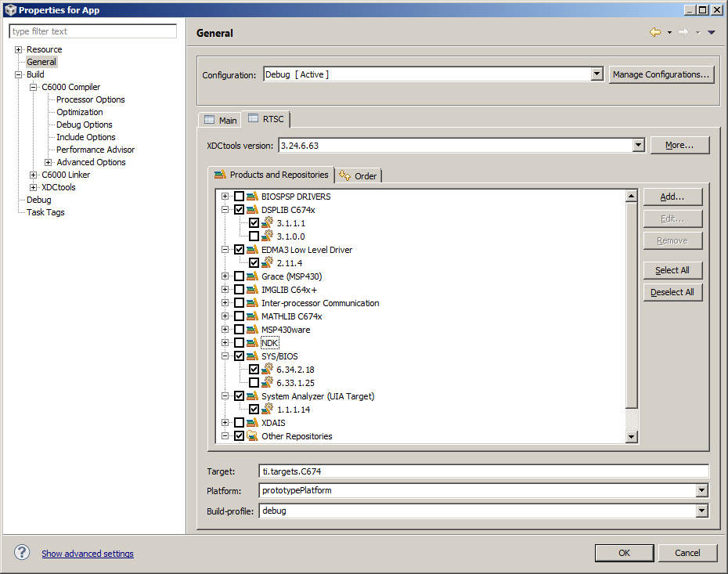The width and height of the screenshot is (728, 574).
Task: Enable the MATHLIB C674x checkbox
Action: pyautogui.click(x=239, y=316)
